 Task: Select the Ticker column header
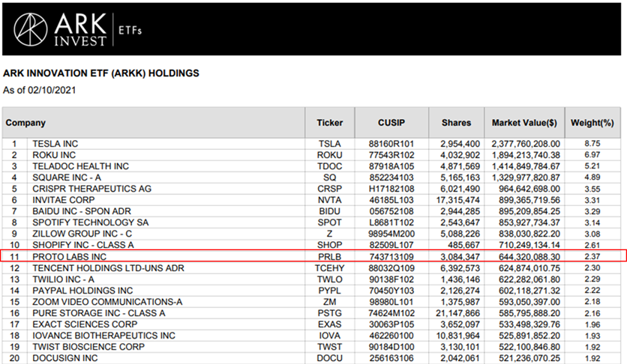pyautogui.click(x=330, y=123)
